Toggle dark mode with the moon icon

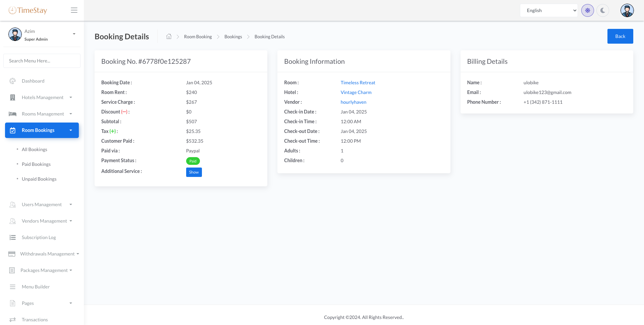603,10
